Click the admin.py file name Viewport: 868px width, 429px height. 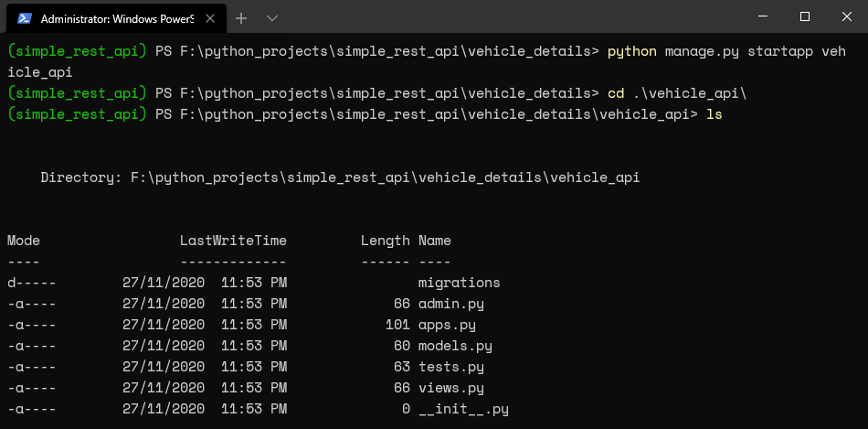click(x=451, y=304)
